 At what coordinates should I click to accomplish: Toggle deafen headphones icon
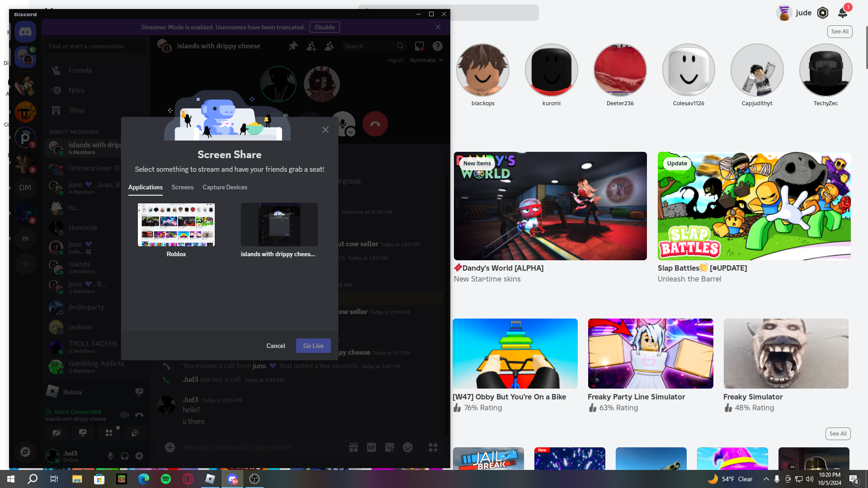point(125,456)
